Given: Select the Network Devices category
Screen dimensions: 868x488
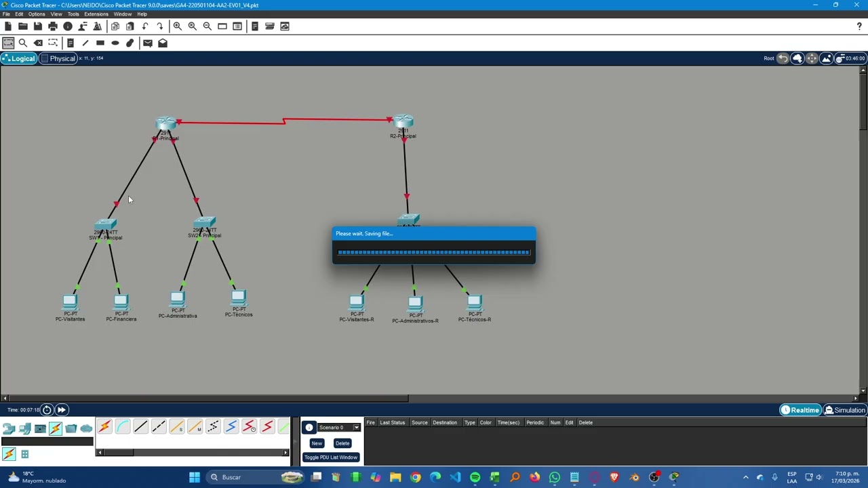Looking at the screenshot, I should [x=9, y=428].
